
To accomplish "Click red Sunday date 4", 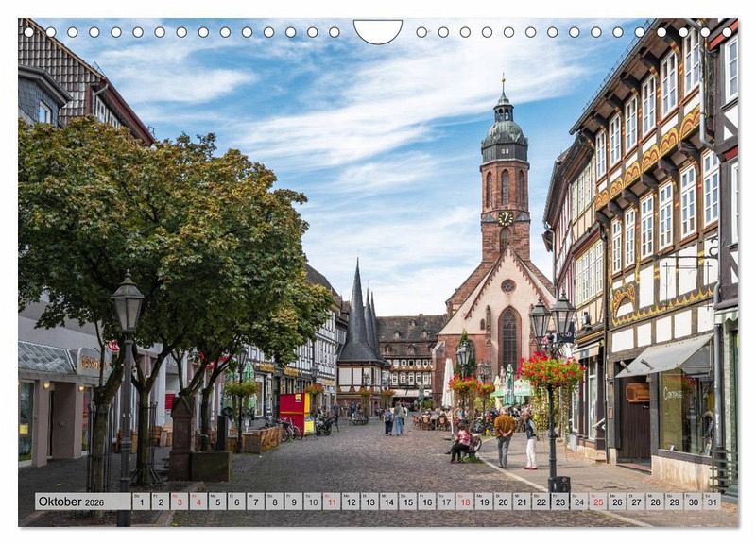I will [198, 502].
